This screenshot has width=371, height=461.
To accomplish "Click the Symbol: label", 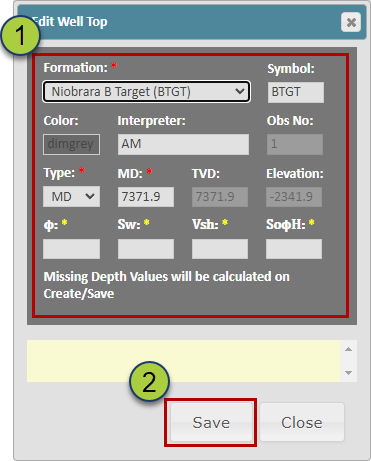I will click(x=291, y=69).
